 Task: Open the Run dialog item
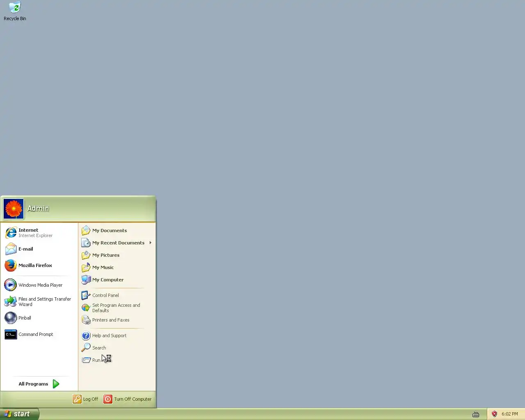point(117,360)
